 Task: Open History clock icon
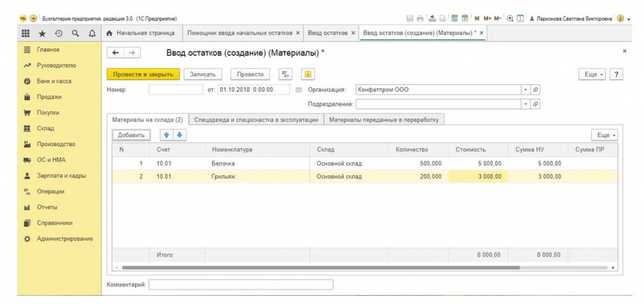(59, 34)
